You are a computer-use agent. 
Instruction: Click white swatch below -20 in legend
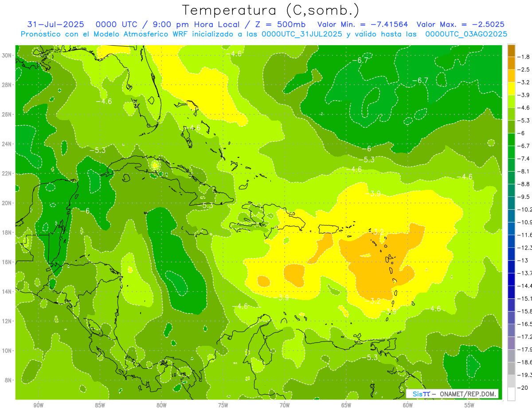511,394
